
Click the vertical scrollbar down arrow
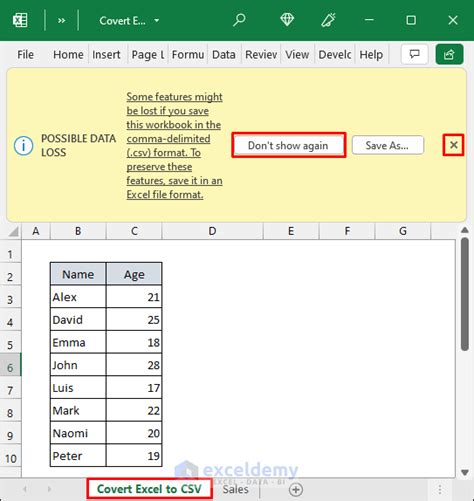[465, 472]
